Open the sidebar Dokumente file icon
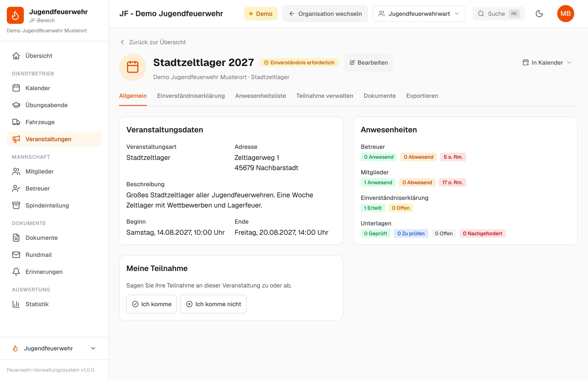The width and height of the screenshot is (588, 380). click(16, 238)
